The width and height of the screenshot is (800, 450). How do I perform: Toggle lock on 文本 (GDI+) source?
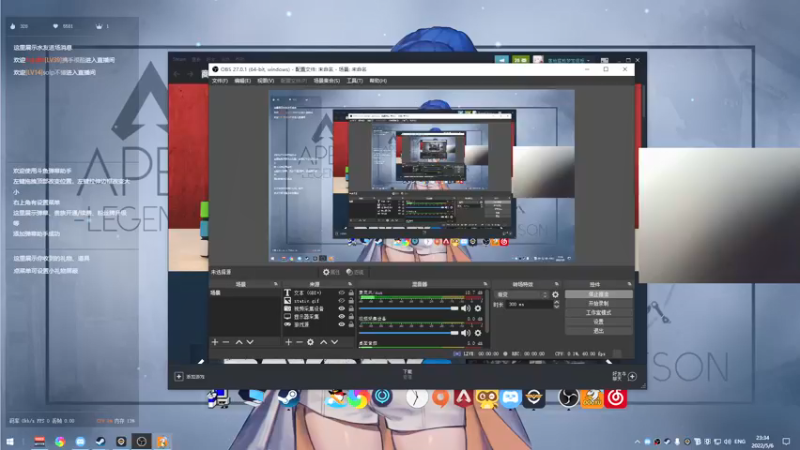click(x=351, y=293)
